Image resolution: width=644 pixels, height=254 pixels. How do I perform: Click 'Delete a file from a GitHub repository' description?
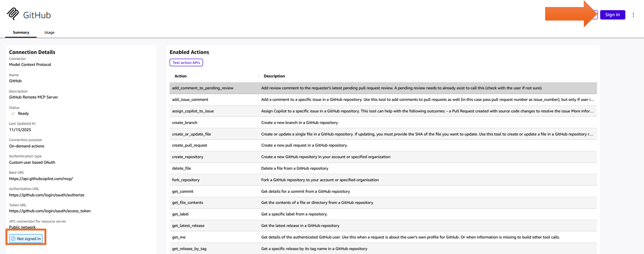click(x=295, y=168)
